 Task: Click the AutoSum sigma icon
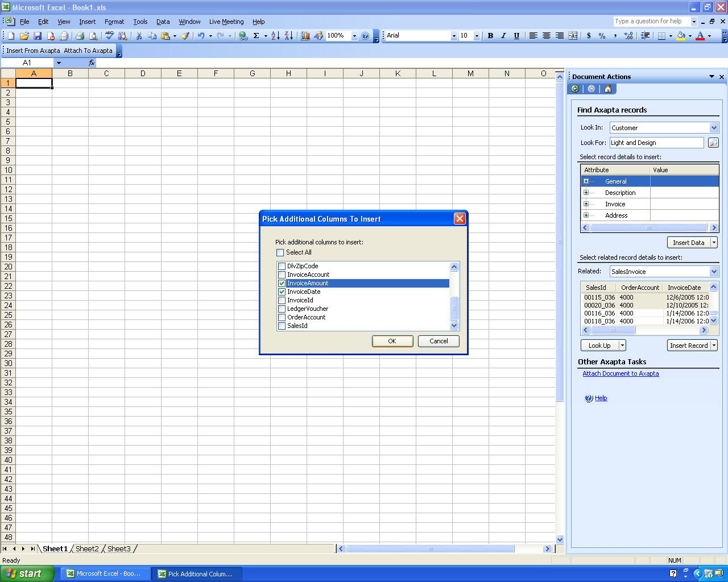pos(257,36)
